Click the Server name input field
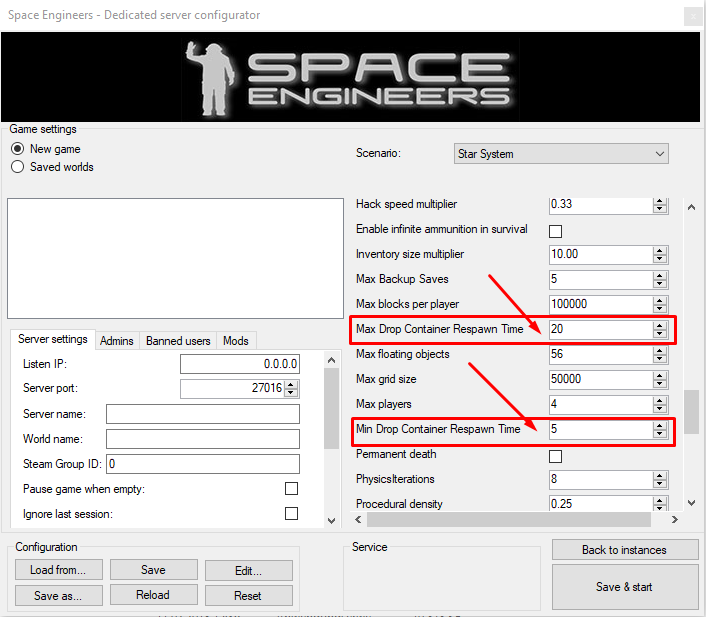 [x=203, y=414]
